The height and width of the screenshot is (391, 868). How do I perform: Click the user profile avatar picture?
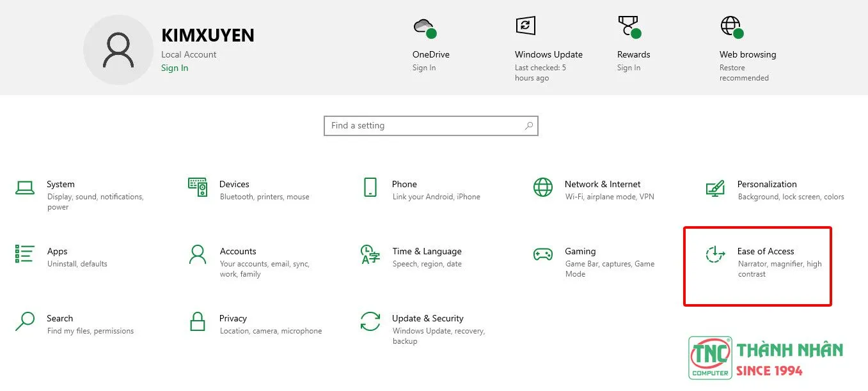(118, 50)
